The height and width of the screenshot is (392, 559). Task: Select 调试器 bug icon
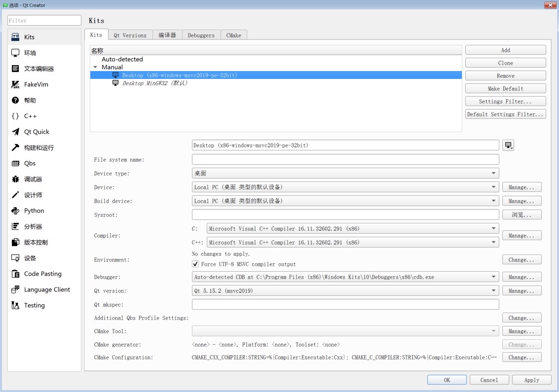coord(15,179)
